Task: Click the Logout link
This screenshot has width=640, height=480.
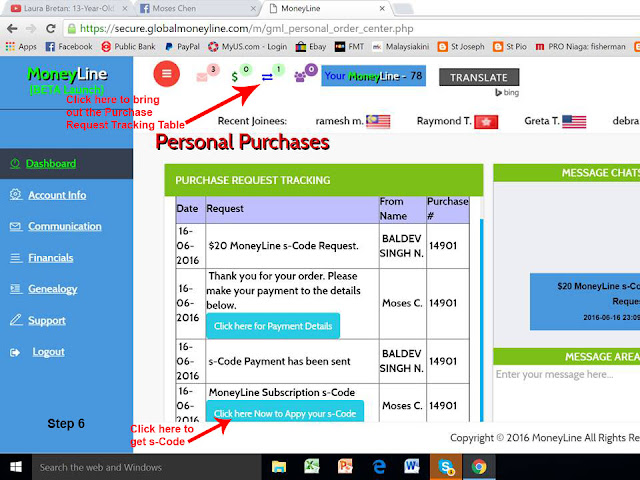Action: (x=49, y=352)
